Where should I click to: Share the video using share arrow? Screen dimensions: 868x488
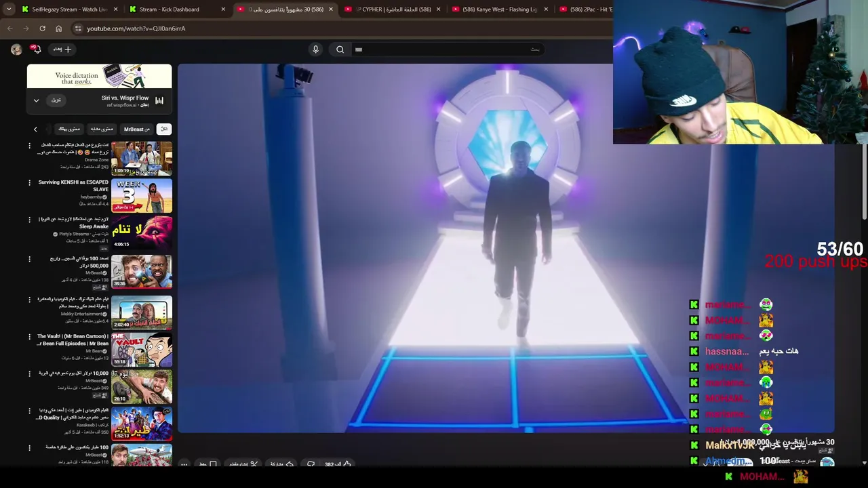coord(281,464)
